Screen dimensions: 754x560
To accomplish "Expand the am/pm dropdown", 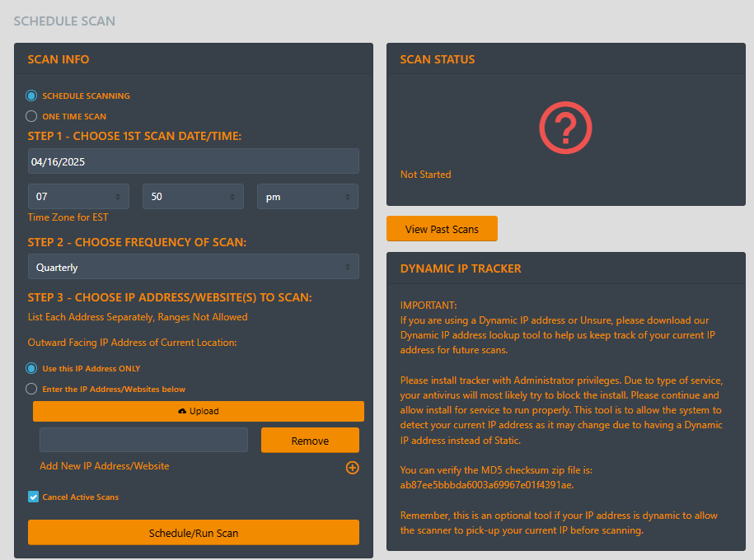I will (x=307, y=197).
